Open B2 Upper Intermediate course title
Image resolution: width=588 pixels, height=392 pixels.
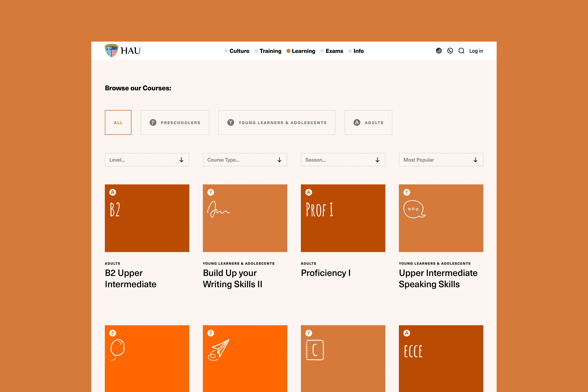[131, 279]
